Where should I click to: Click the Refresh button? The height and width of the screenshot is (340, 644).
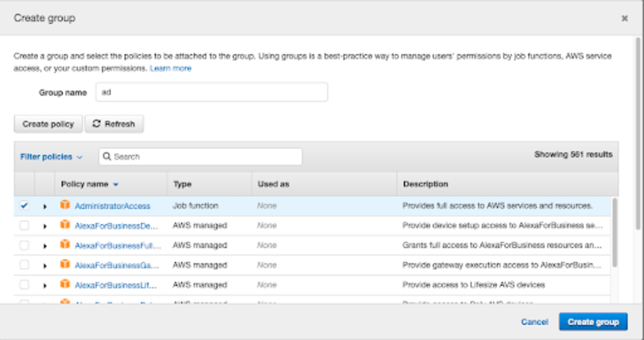[x=114, y=124]
